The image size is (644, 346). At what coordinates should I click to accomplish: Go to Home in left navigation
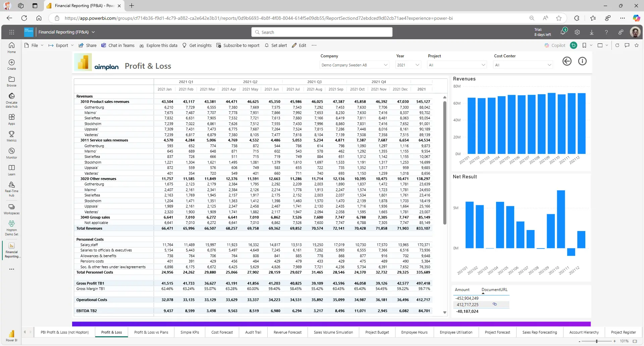point(12,48)
